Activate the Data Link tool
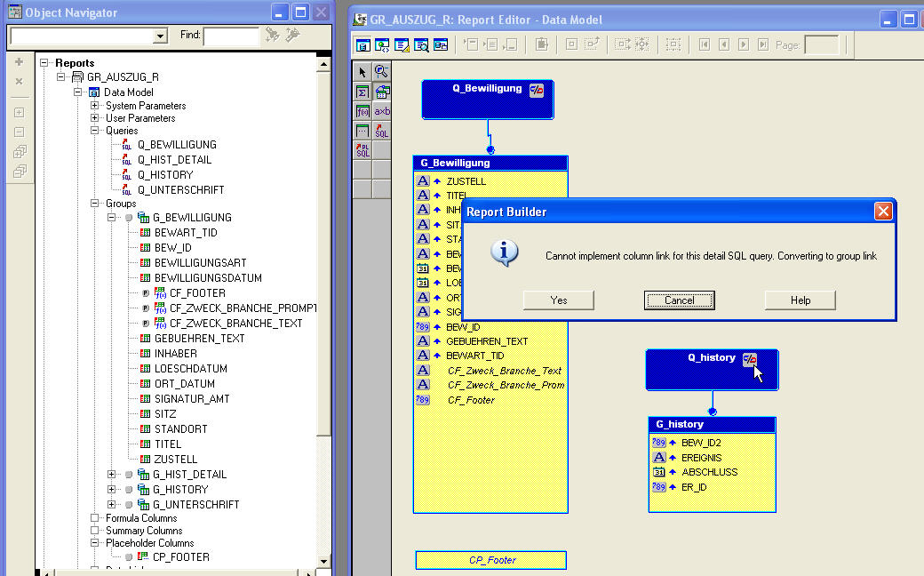Image resolution: width=924 pixels, height=576 pixels. pyautogui.click(x=381, y=92)
